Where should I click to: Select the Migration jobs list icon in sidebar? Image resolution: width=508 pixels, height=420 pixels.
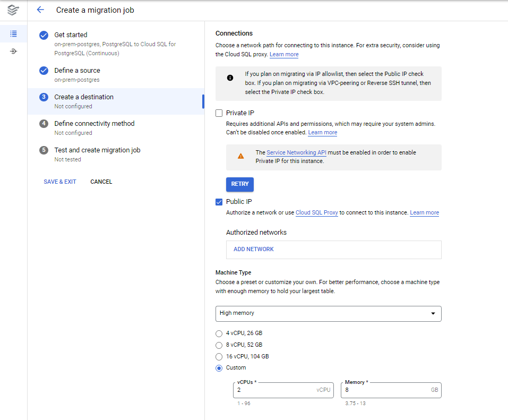[x=14, y=33]
